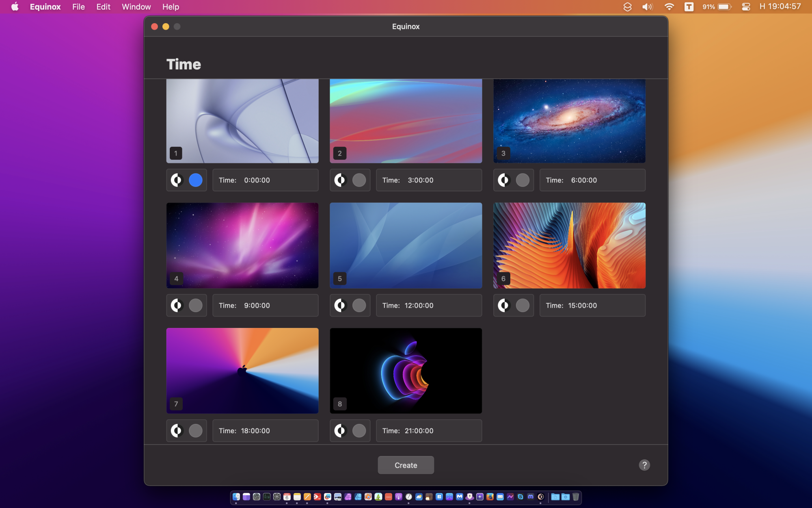The width and height of the screenshot is (812, 508).
Task: Click the Wi-Fi status icon
Action: pos(669,7)
